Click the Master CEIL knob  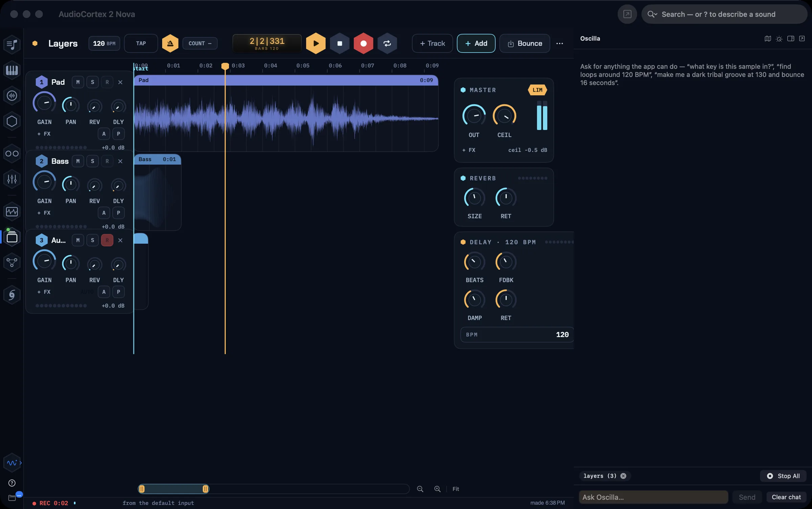coord(504,116)
